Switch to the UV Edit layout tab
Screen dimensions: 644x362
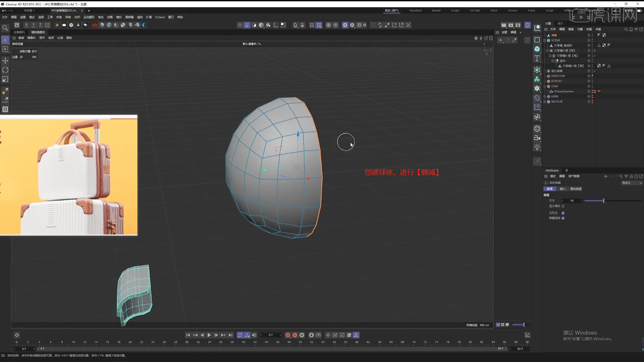coord(475,10)
